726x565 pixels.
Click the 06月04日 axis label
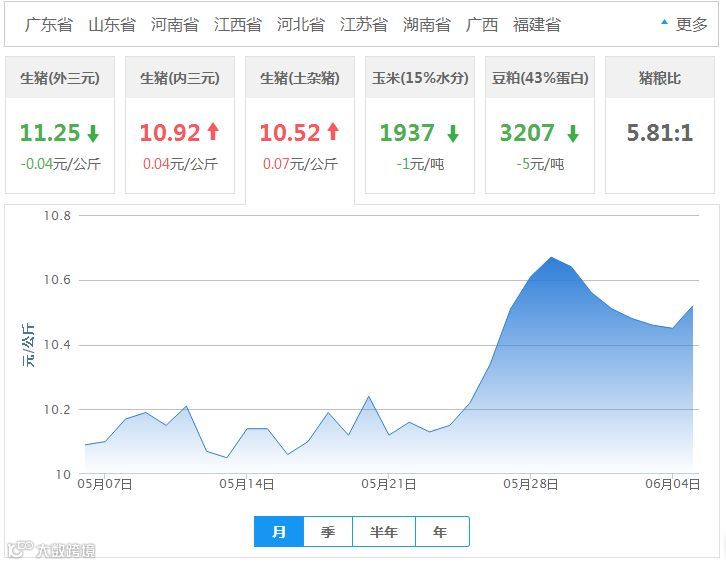pyautogui.click(x=673, y=484)
